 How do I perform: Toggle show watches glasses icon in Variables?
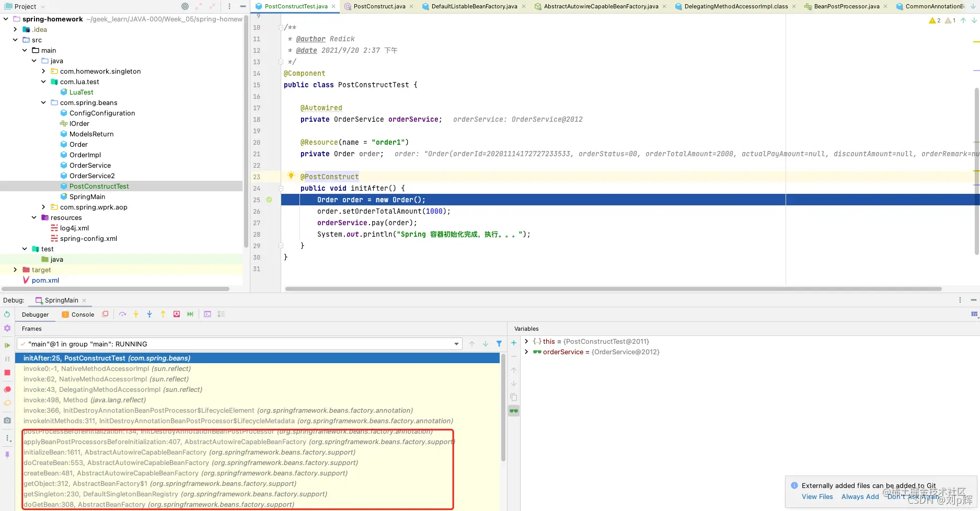(514, 411)
